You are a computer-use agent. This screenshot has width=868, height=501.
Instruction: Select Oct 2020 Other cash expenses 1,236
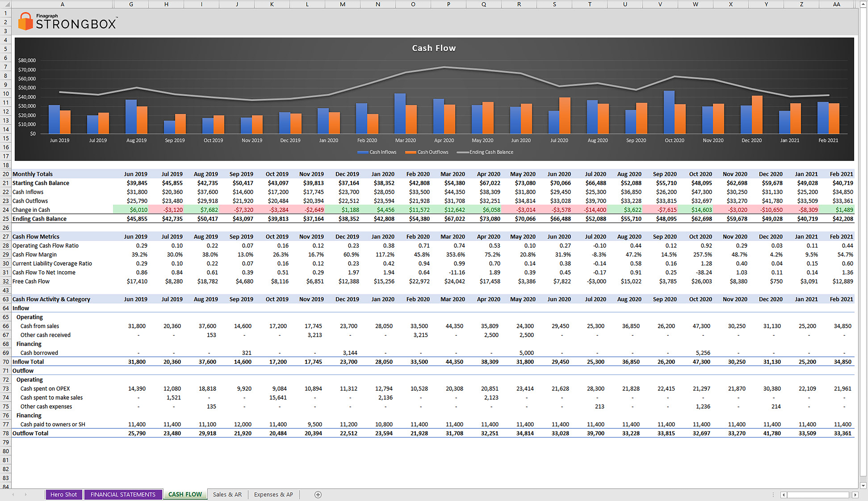695,407
